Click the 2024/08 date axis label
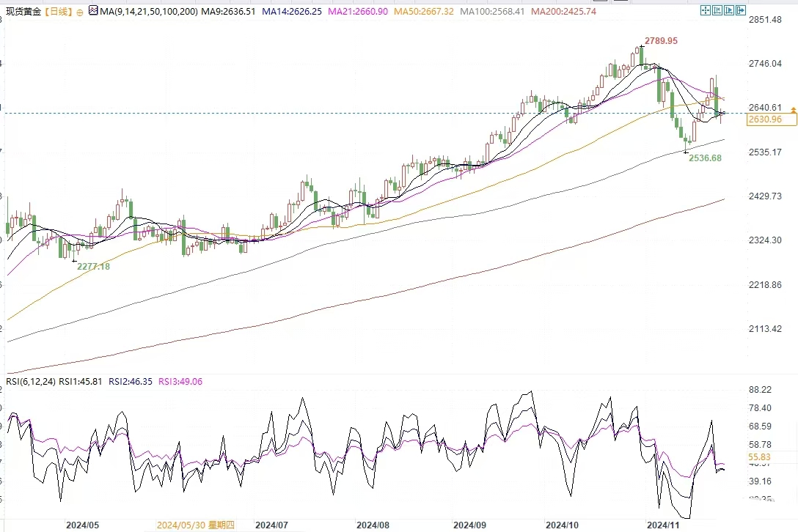Screen dimensions: 798x532 click(x=373, y=525)
